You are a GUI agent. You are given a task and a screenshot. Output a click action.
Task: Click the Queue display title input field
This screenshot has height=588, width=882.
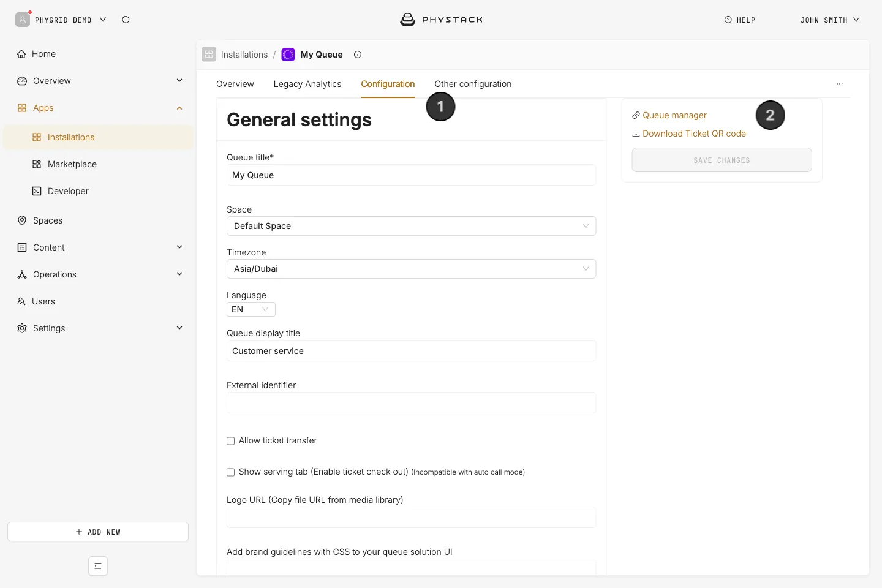tap(411, 351)
